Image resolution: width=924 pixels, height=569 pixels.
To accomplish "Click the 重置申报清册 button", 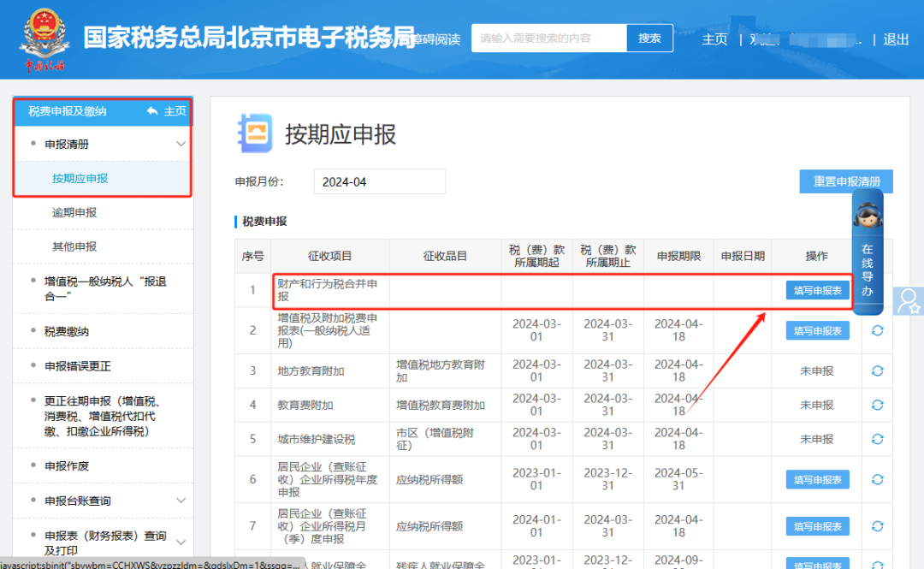I will click(846, 181).
